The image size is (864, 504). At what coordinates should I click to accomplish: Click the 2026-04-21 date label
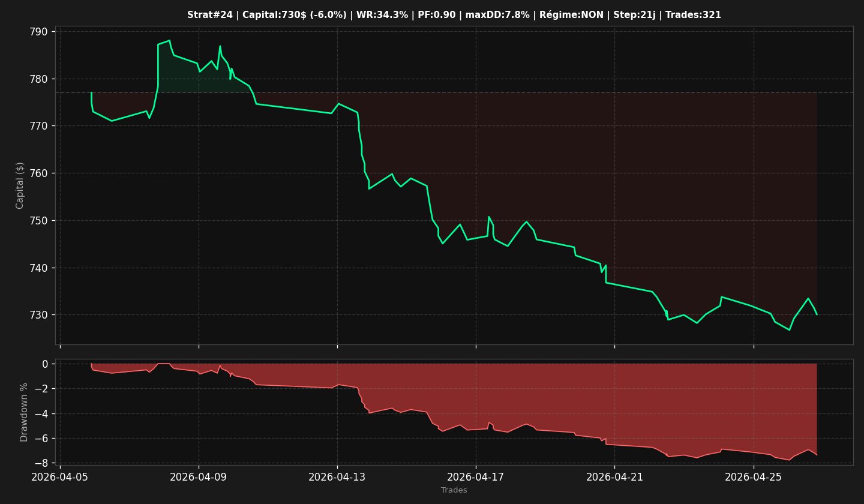tap(614, 477)
